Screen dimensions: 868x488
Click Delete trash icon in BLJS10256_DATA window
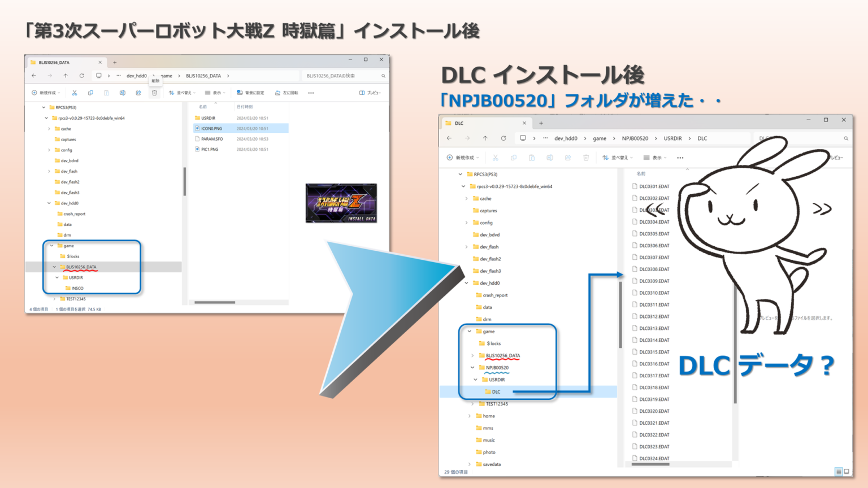point(154,93)
